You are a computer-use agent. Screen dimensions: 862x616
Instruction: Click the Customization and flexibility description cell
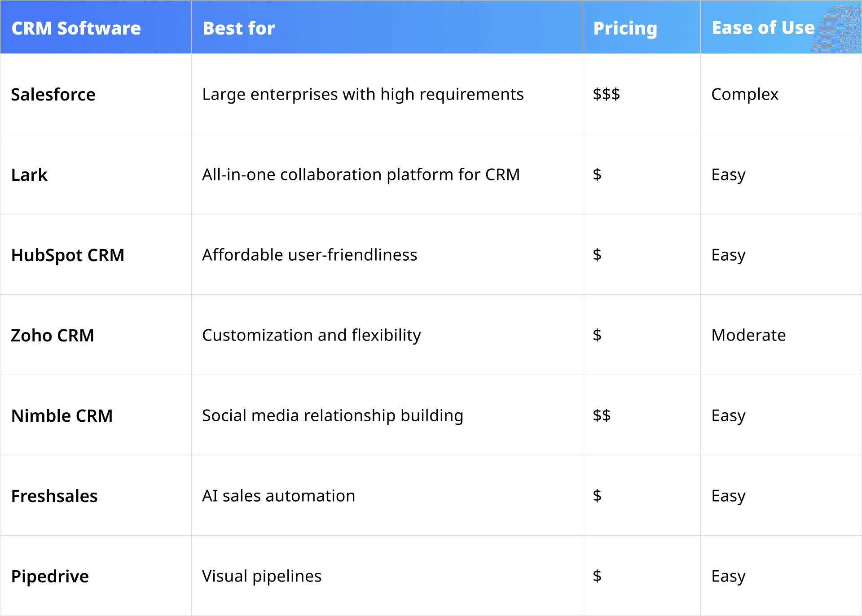click(x=311, y=335)
